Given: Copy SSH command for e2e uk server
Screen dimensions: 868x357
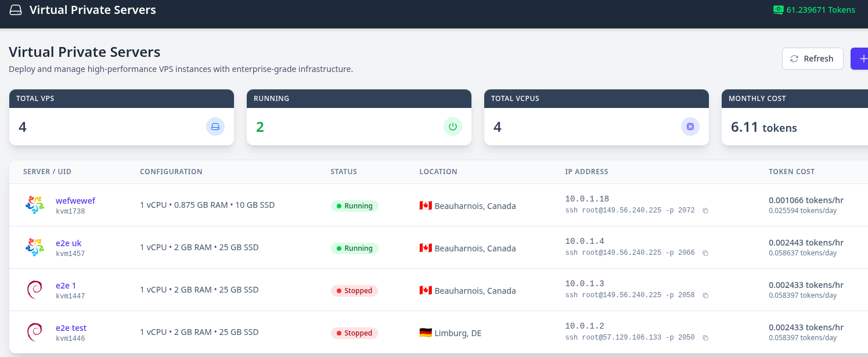Looking at the screenshot, I should 705,253.
